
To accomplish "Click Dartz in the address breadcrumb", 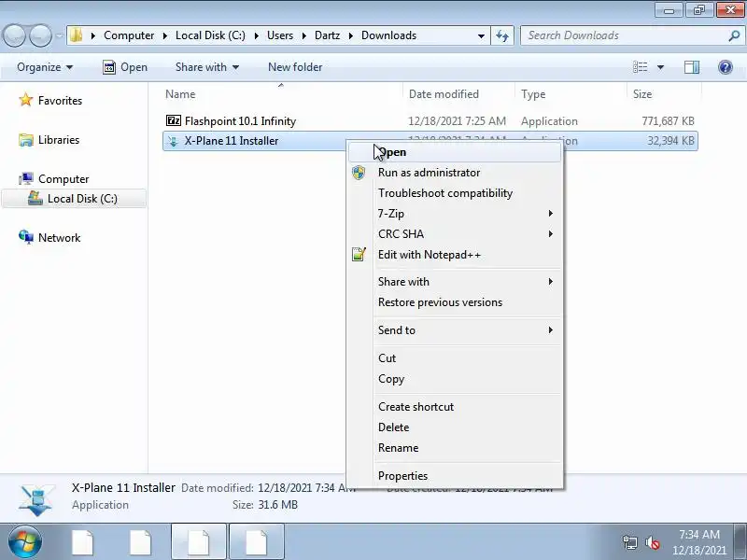I will (328, 35).
